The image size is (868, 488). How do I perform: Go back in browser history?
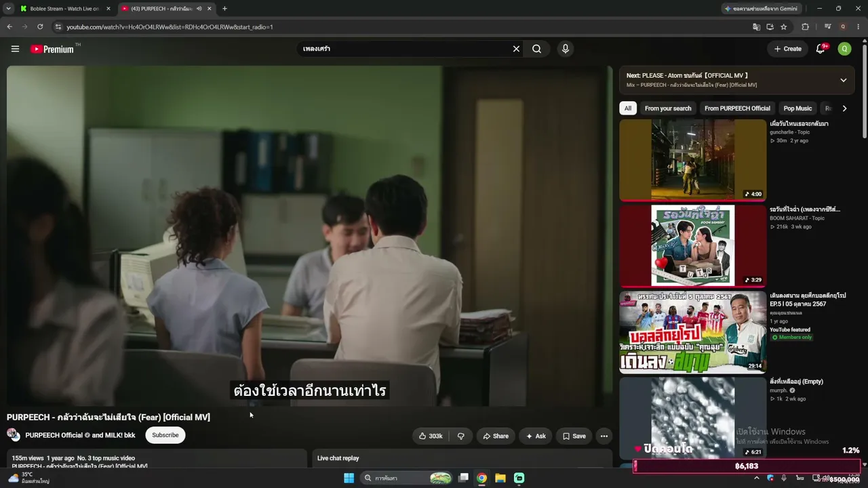coord(9,27)
